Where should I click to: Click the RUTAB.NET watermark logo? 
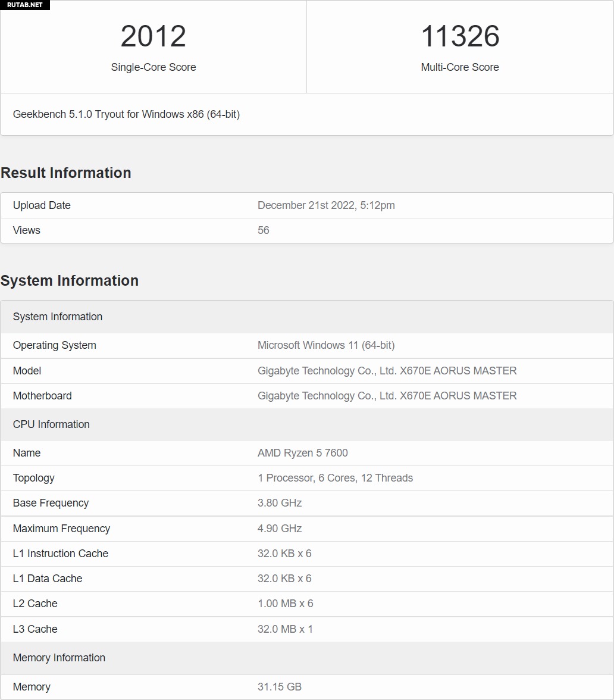(24, 5)
